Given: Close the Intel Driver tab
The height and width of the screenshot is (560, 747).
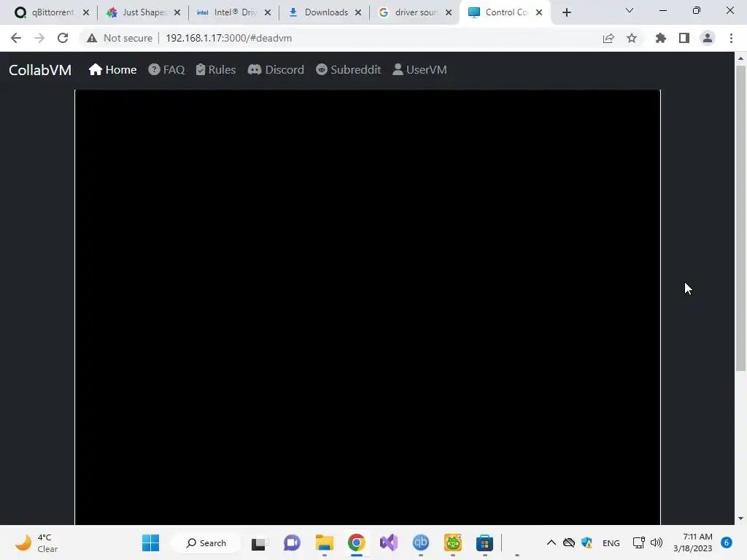Looking at the screenshot, I should click(x=267, y=12).
